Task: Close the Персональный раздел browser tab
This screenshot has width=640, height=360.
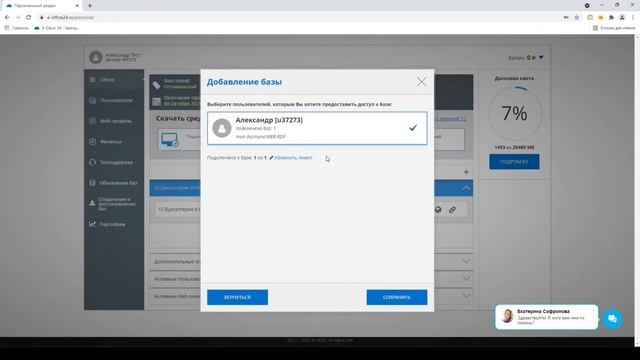Action: click(77, 6)
